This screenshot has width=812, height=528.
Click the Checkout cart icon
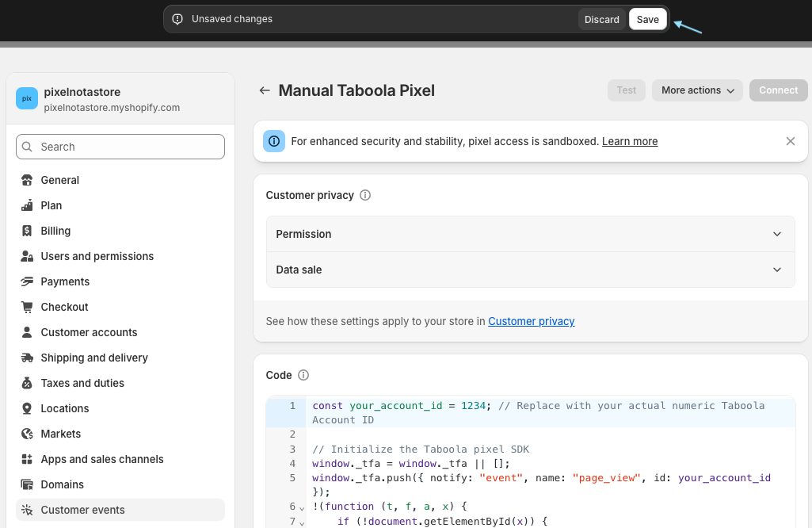click(27, 308)
